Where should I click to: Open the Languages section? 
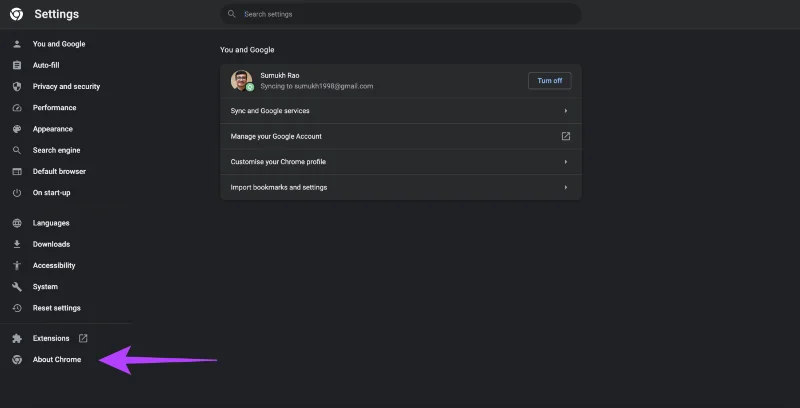tap(51, 223)
